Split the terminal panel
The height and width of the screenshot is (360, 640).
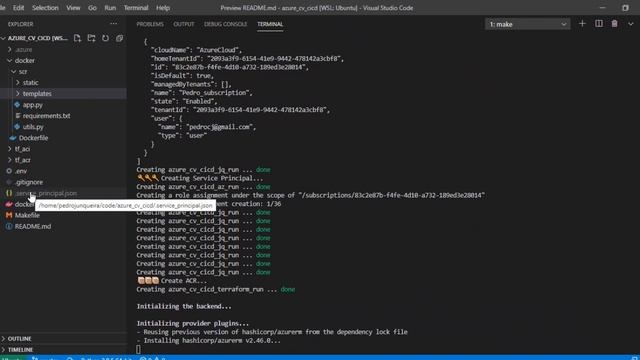(x=598, y=24)
